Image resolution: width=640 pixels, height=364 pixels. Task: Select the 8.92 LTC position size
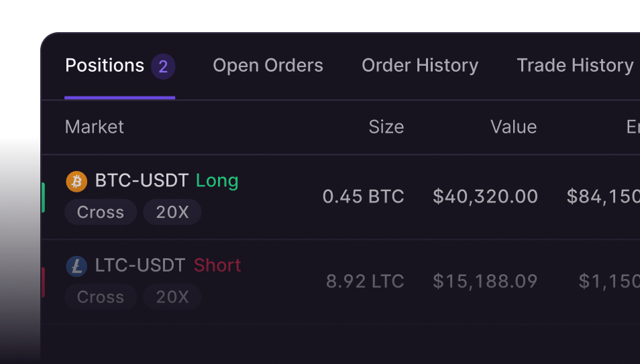click(x=365, y=282)
